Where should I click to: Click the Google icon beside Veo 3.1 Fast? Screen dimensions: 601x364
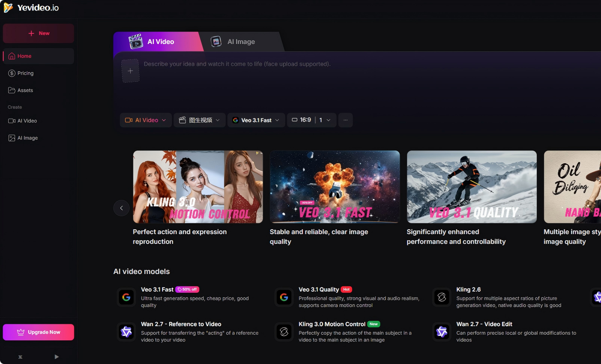126,297
